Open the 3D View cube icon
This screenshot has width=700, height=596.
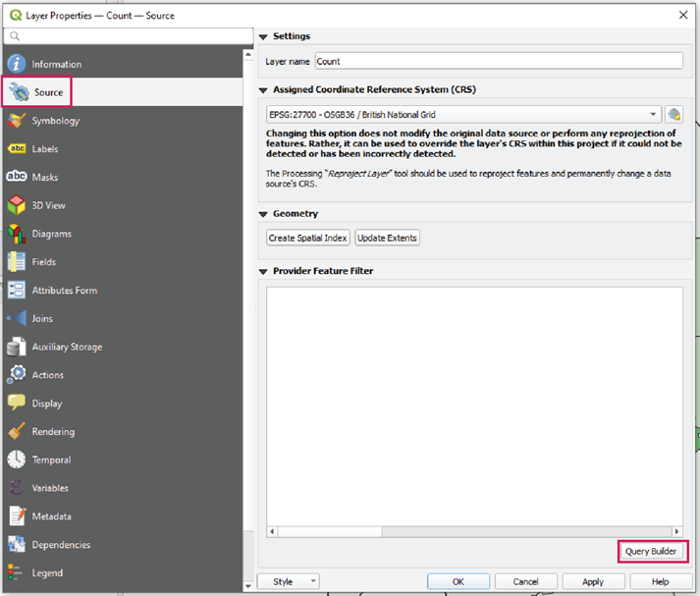point(17,205)
